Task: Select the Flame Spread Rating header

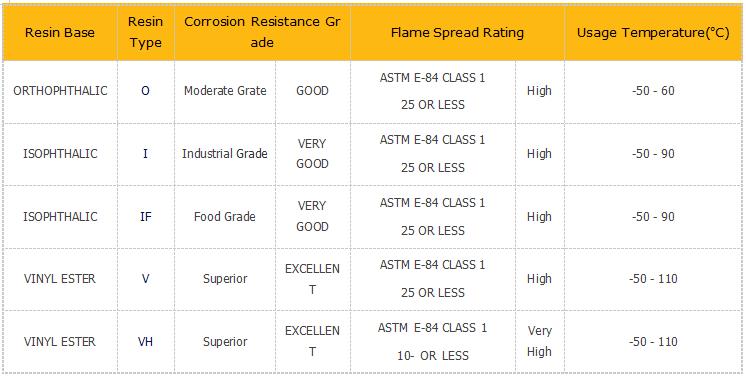Action: [x=457, y=33]
